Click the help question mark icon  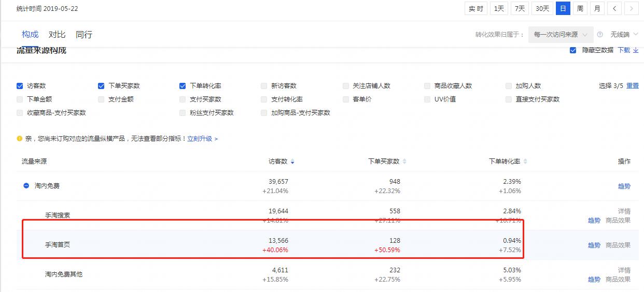[600, 35]
